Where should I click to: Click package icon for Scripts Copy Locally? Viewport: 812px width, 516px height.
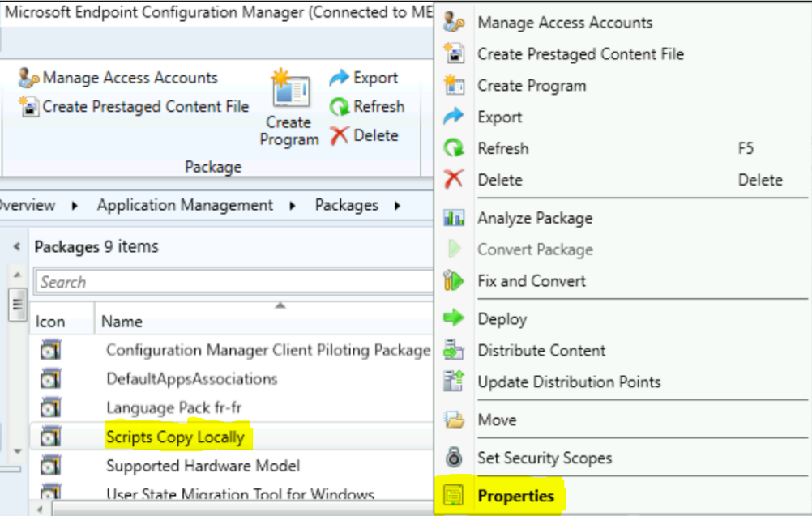[x=51, y=437]
